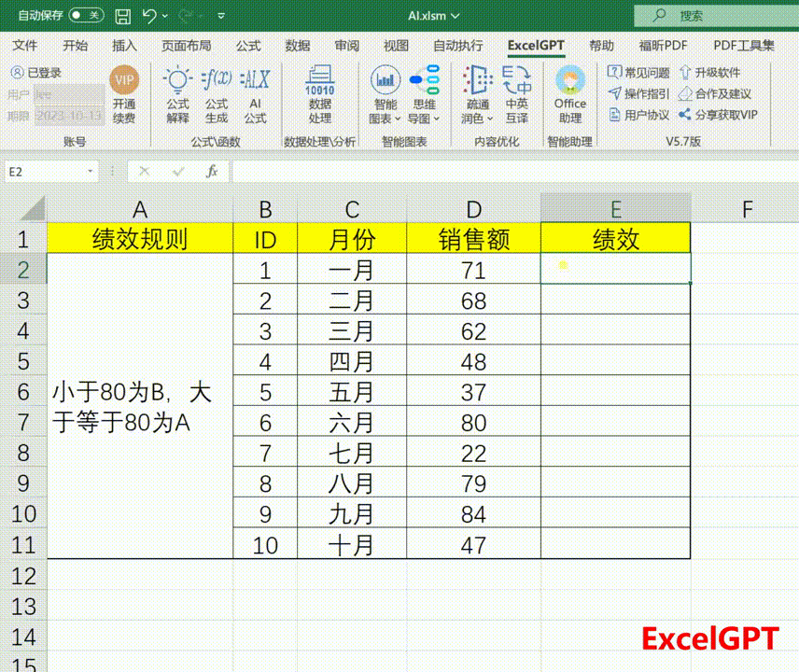The height and width of the screenshot is (672, 799).
Task: Click the Redo arrow icon
Action: click(186, 16)
